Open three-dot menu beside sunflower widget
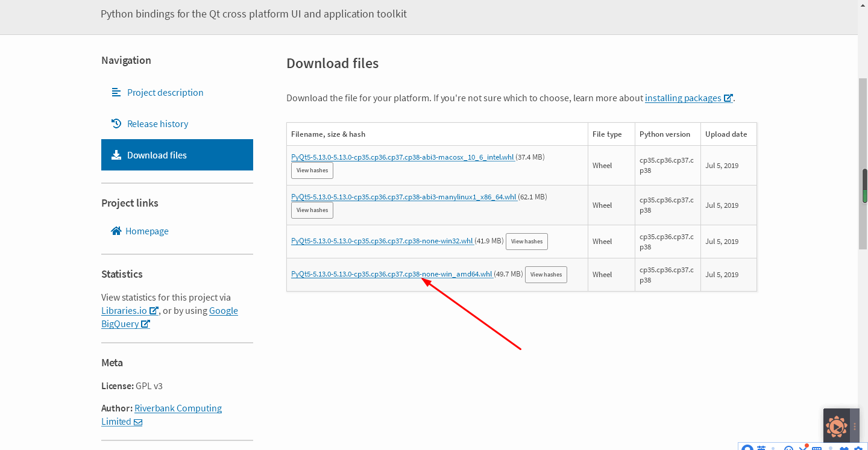 [x=855, y=426]
